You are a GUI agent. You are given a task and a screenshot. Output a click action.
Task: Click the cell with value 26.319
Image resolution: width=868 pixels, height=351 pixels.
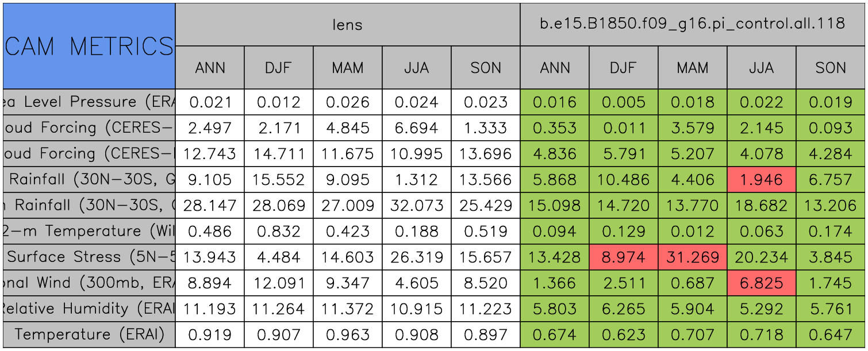pyautogui.click(x=416, y=257)
